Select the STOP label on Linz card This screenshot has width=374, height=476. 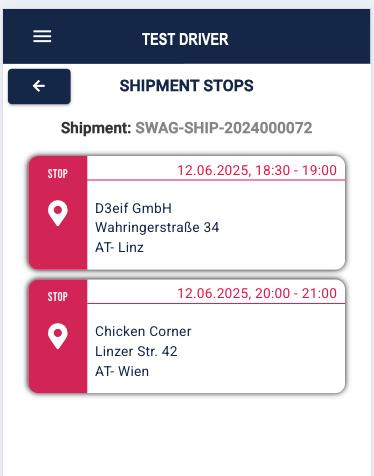pos(58,174)
